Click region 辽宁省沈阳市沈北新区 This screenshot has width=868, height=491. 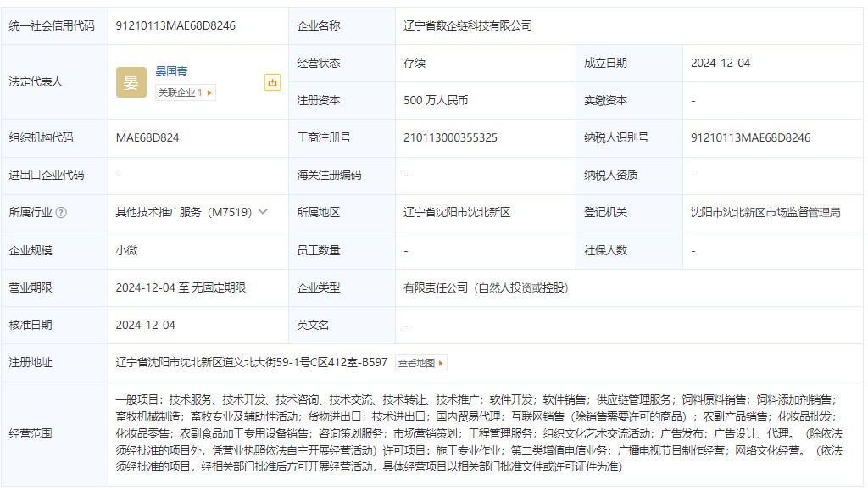(x=457, y=213)
